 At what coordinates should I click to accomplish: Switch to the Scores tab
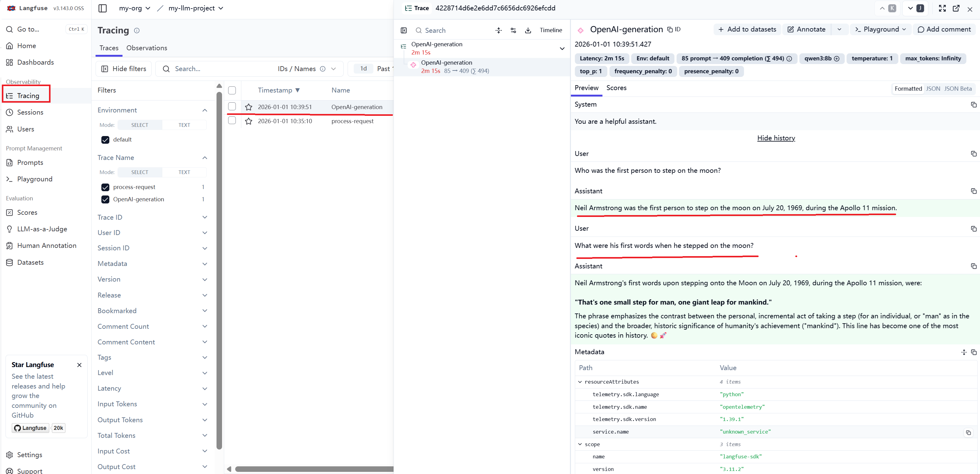click(x=616, y=88)
